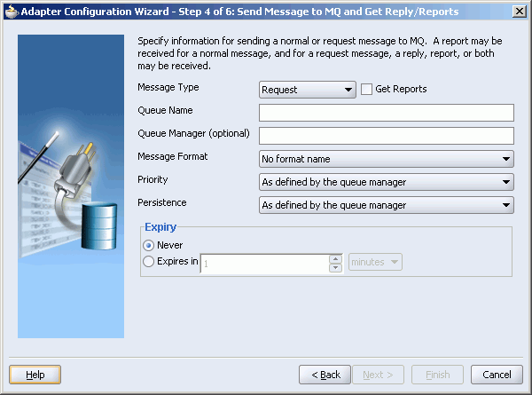532x395 pixels.
Task: Close the Adapter Configuration Wizard window
Action: click(x=519, y=12)
